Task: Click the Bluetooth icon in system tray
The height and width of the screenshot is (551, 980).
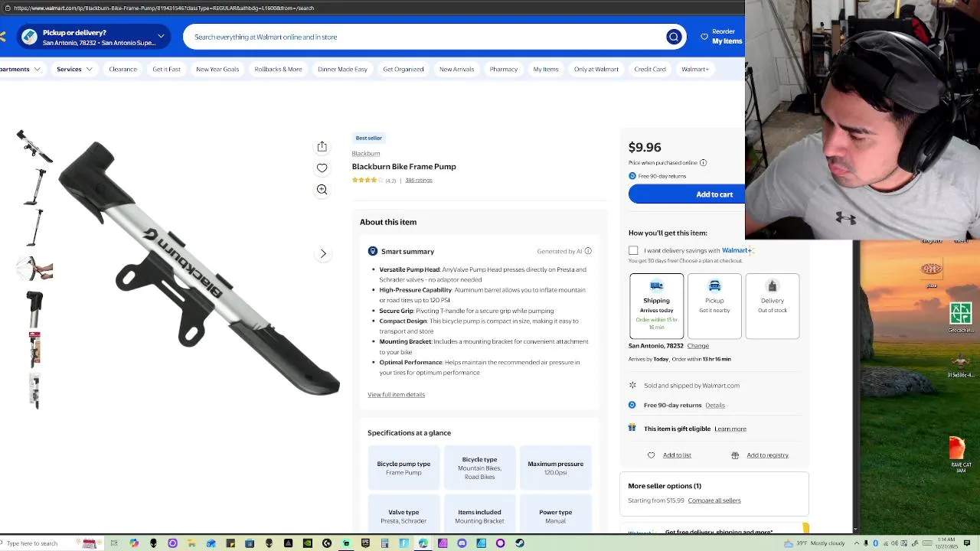Action: click(876, 543)
